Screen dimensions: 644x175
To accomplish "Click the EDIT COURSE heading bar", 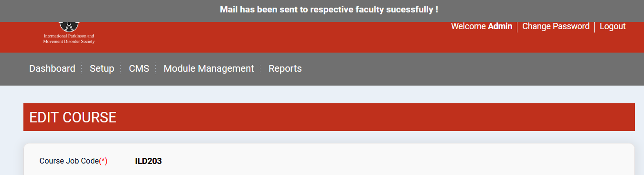I will tap(329, 117).
